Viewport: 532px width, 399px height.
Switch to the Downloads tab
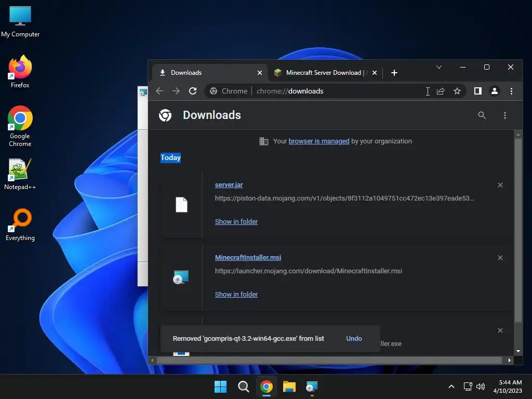pos(210,73)
